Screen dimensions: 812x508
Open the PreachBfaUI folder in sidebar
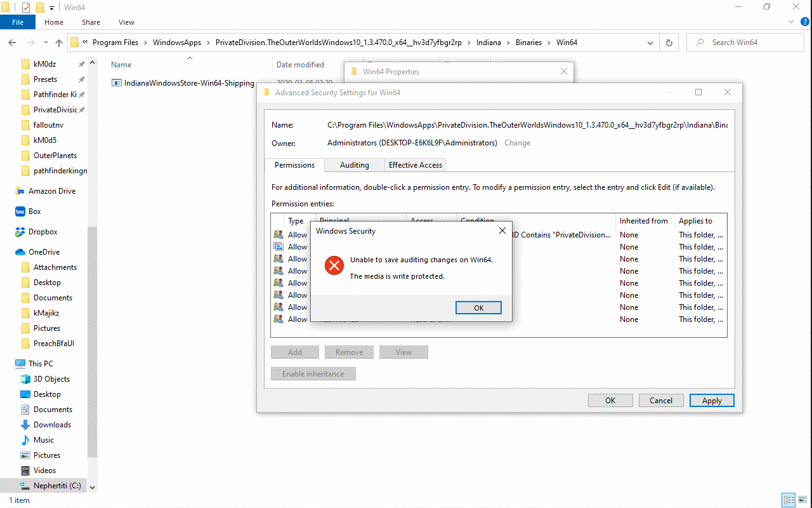click(x=53, y=344)
